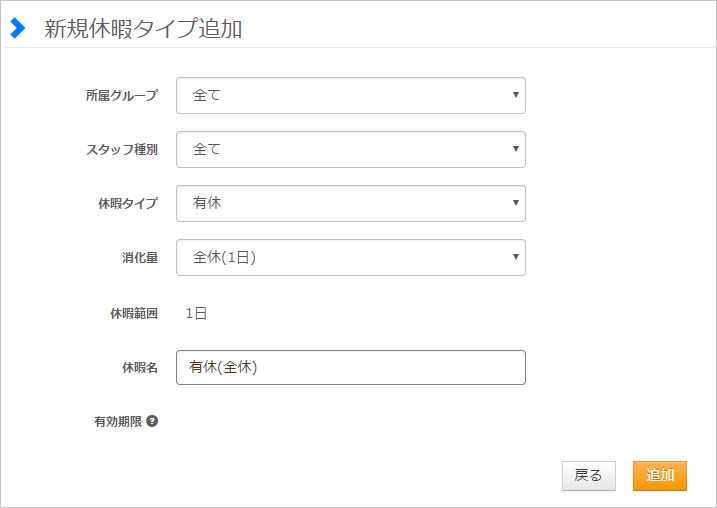The image size is (717, 508).
Task: Click the 有効期限 label
Action: [x=118, y=422]
